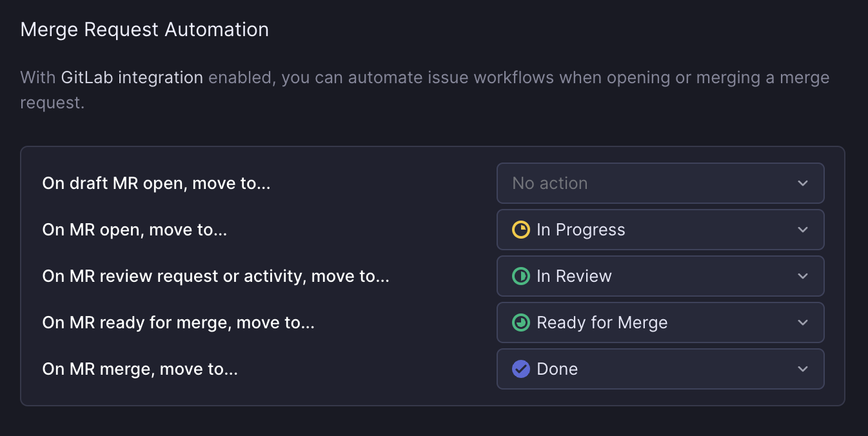Open the 'No action' dropdown for draft MR
The image size is (868, 436).
point(660,183)
